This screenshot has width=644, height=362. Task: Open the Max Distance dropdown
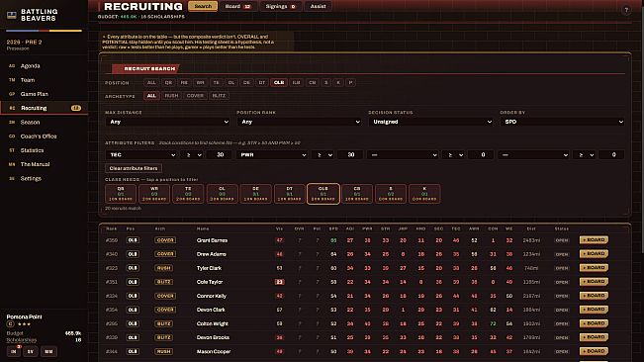[167, 122]
